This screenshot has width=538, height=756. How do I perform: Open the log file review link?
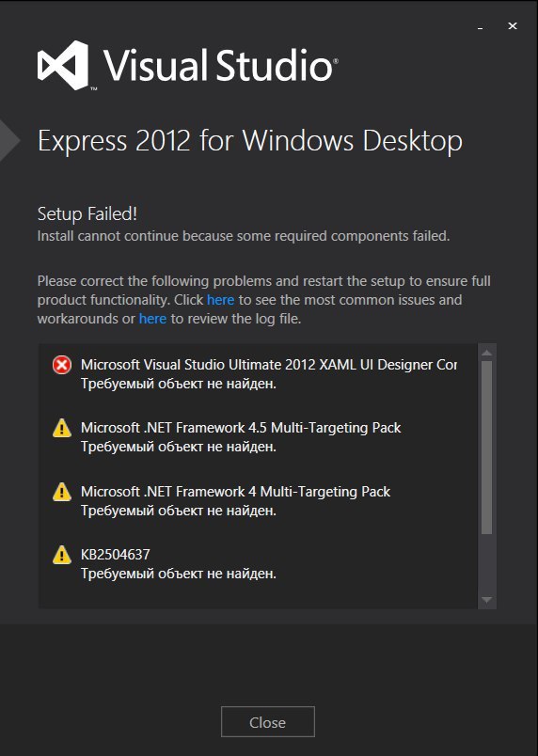click(x=152, y=319)
